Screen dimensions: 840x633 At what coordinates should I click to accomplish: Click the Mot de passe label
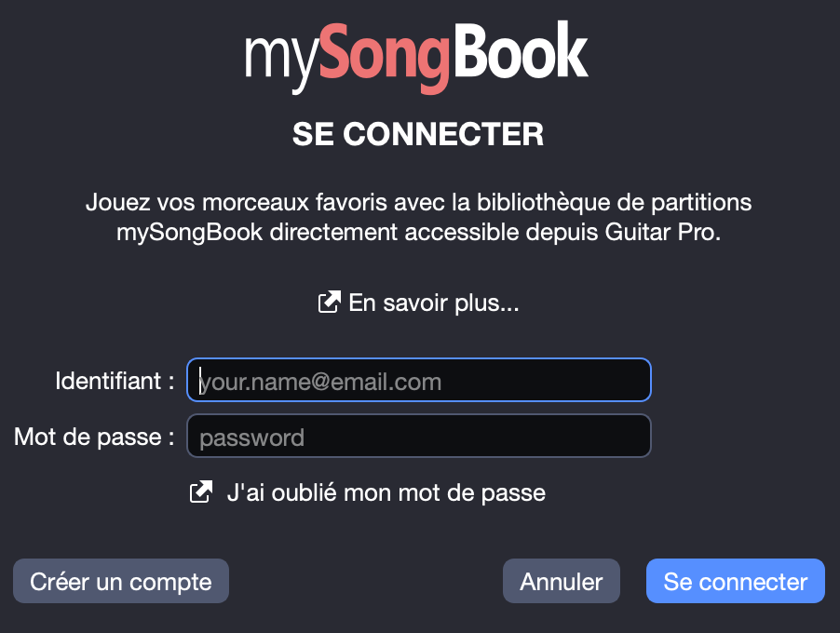[x=94, y=437]
